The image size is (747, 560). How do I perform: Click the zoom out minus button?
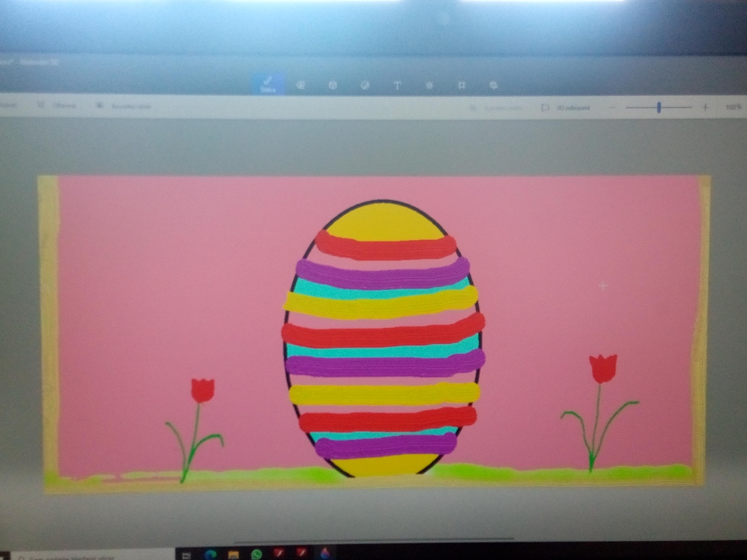pyautogui.click(x=612, y=108)
